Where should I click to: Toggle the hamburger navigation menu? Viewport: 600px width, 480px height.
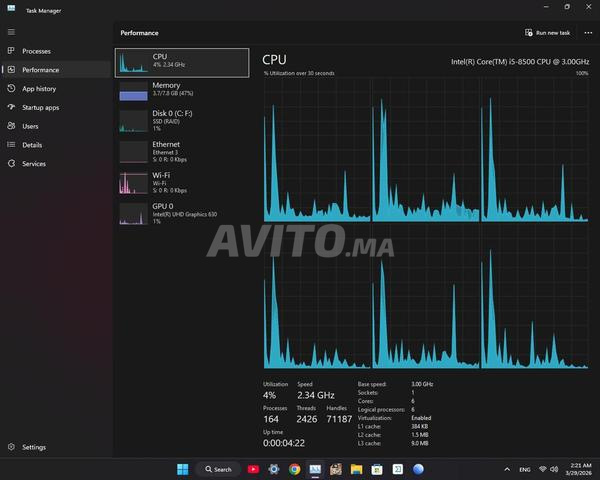[11, 32]
